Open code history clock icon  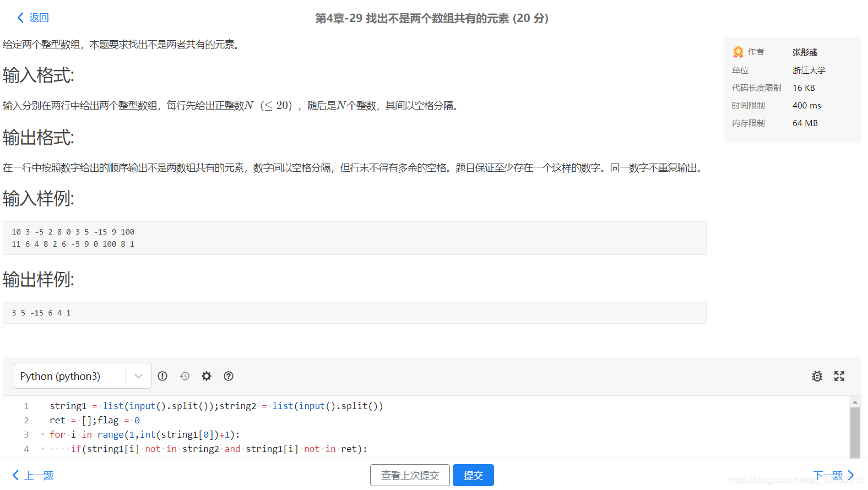coord(185,376)
